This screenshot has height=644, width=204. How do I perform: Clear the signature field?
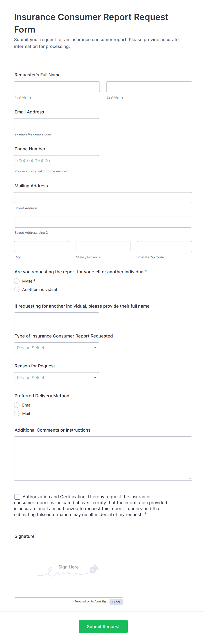click(116, 602)
